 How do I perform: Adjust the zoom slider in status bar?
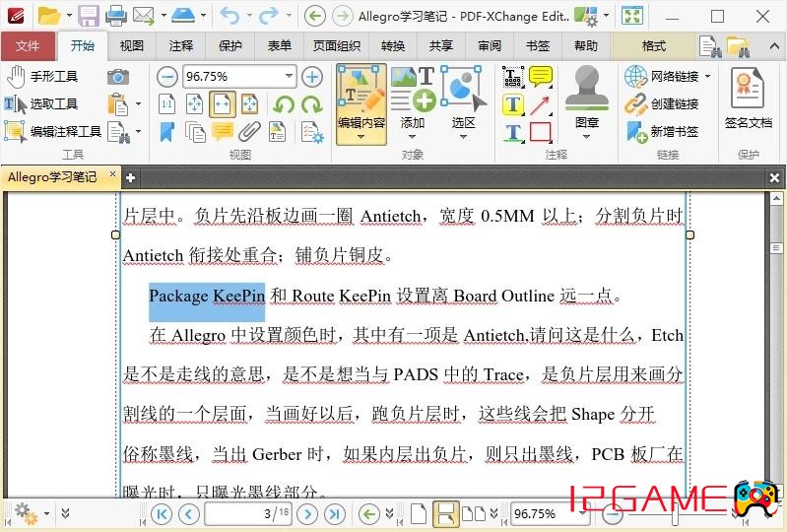[x=676, y=513]
